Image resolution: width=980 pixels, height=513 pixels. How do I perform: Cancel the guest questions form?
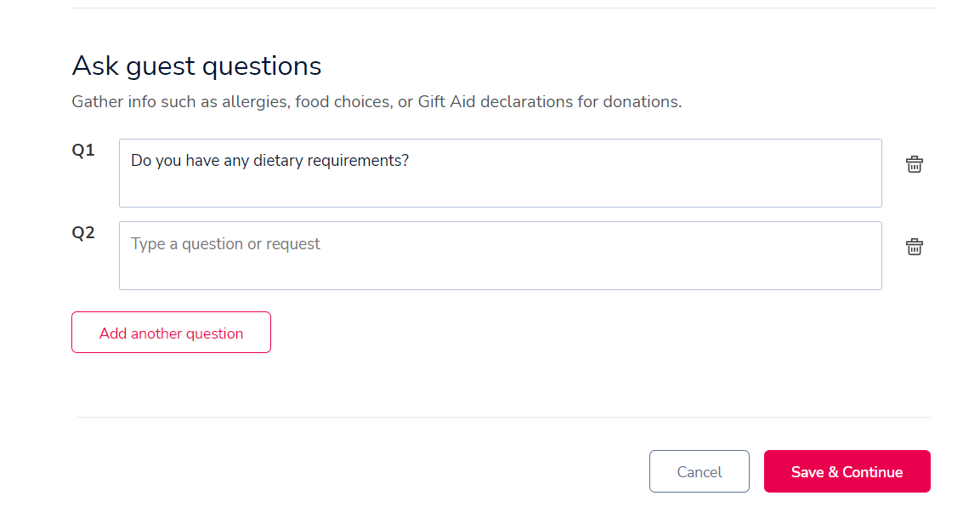[x=699, y=471]
